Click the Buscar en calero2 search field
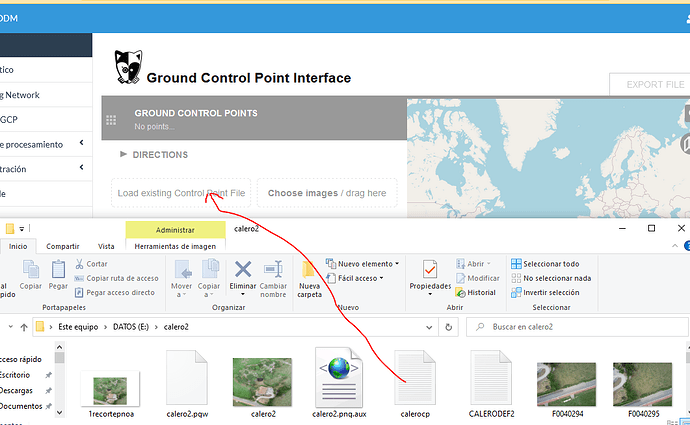This screenshot has height=425, width=690. (x=580, y=327)
